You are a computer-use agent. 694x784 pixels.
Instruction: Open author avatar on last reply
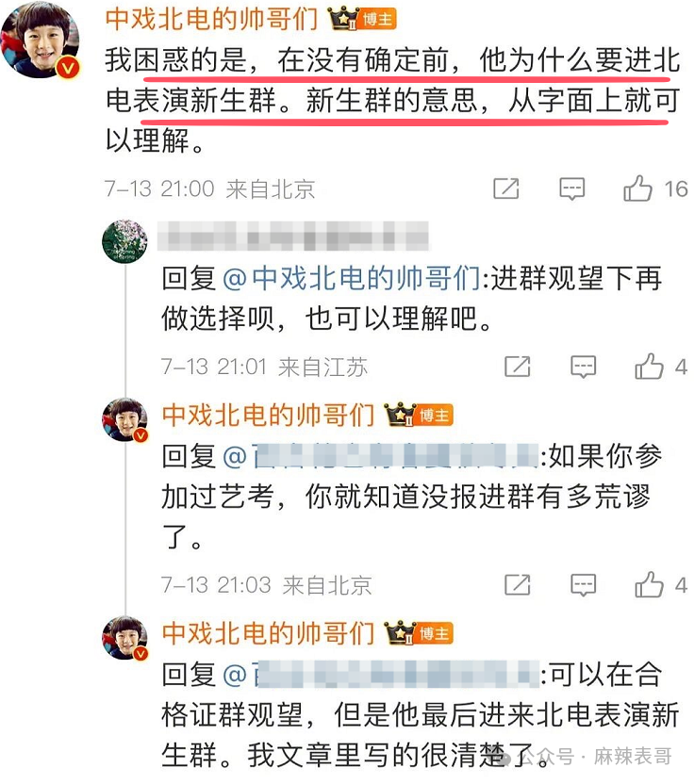point(125,638)
